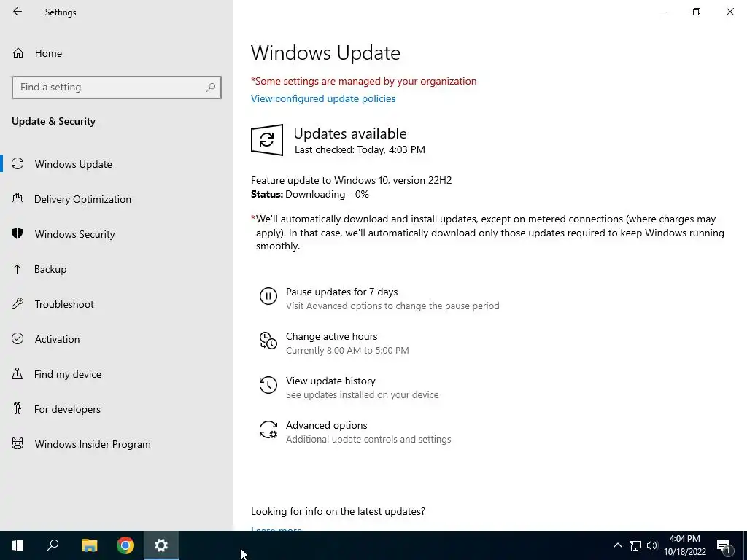
Task: Click the 'Windows Update' page title
Action: click(325, 52)
